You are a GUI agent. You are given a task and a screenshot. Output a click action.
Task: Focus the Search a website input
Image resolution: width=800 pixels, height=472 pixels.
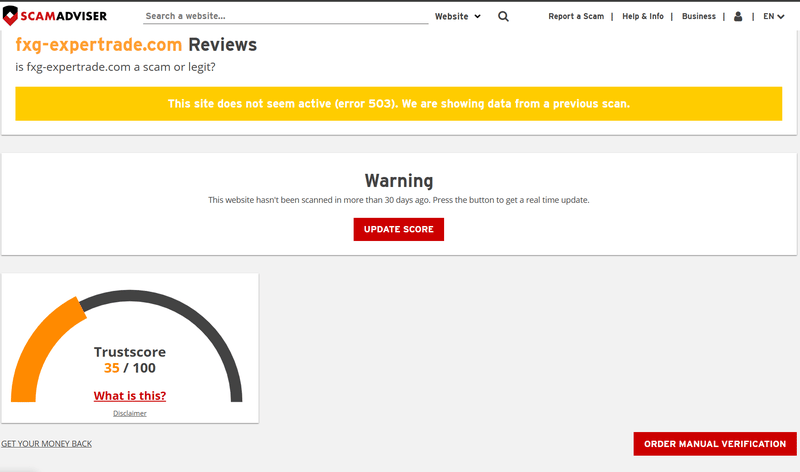coord(286,16)
